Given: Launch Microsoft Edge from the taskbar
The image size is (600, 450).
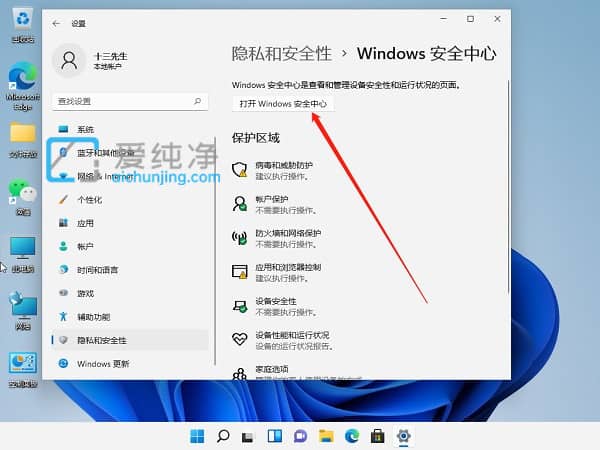Looking at the screenshot, I should point(352,436).
